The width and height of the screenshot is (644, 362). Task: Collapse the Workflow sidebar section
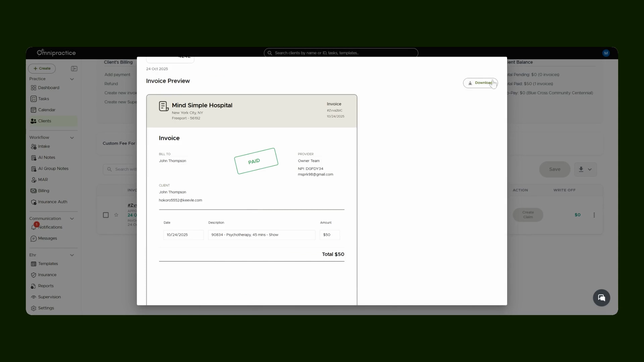pyautogui.click(x=72, y=138)
